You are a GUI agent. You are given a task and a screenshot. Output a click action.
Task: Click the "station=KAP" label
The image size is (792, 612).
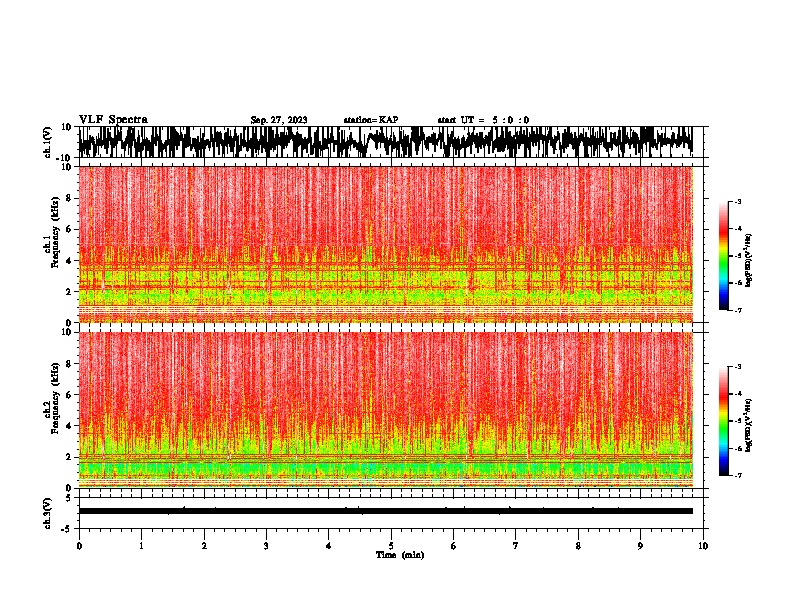(371, 120)
